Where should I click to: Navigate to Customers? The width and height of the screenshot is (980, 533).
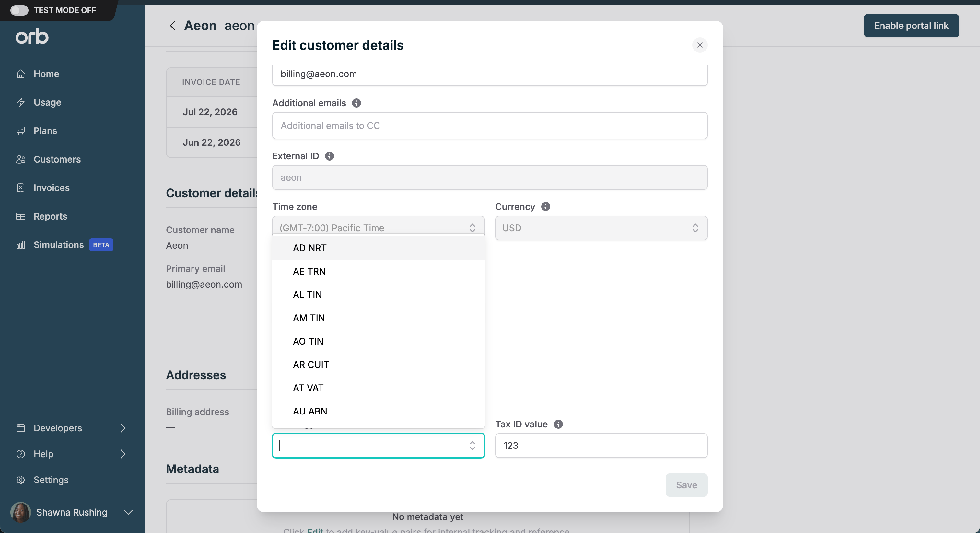[x=57, y=159]
